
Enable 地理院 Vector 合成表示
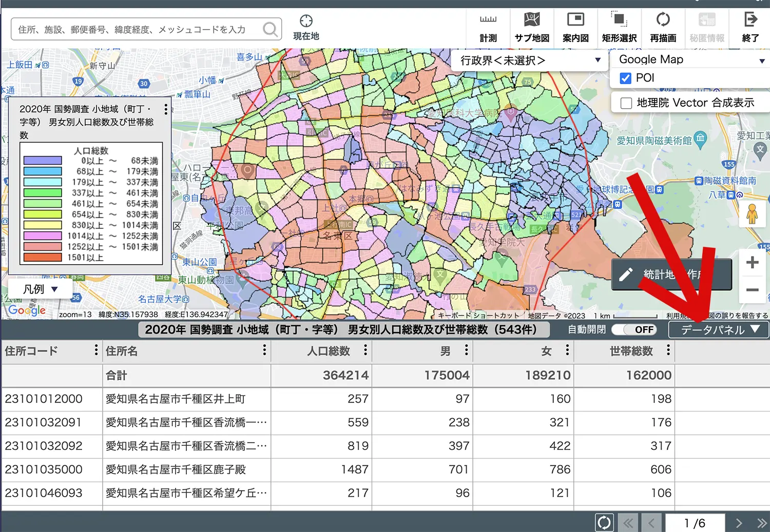626,103
